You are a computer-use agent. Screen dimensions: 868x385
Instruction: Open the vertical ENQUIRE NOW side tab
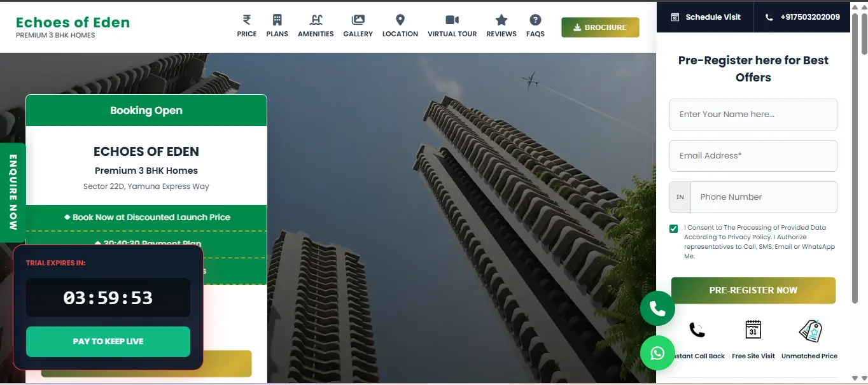point(13,192)
